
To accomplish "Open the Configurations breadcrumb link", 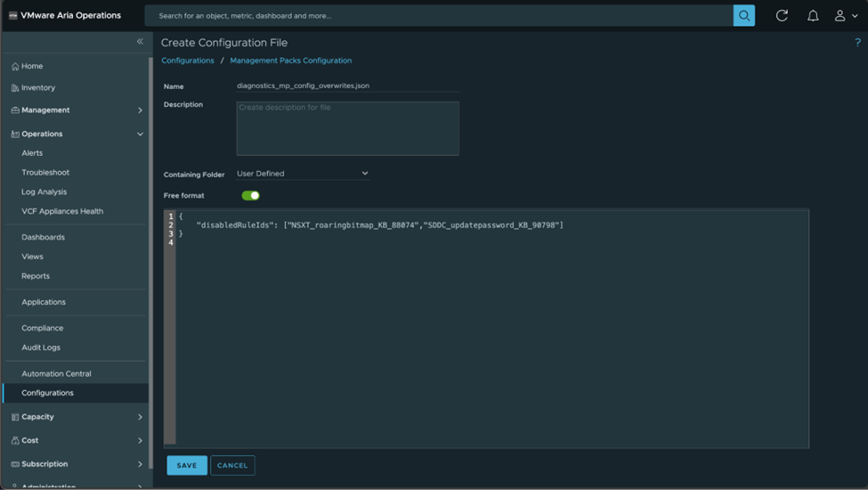I will tap(187, 61).
